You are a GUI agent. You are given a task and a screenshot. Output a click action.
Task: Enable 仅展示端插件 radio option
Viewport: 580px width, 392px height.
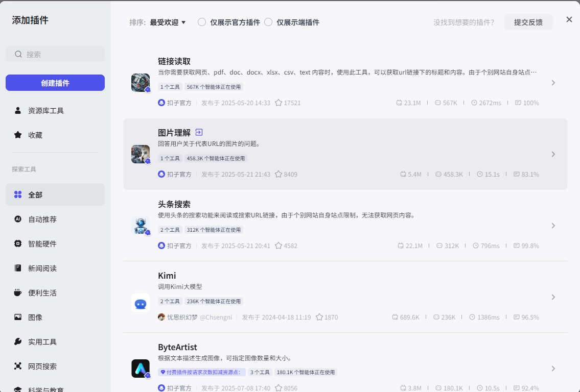[x=268, y=22]
